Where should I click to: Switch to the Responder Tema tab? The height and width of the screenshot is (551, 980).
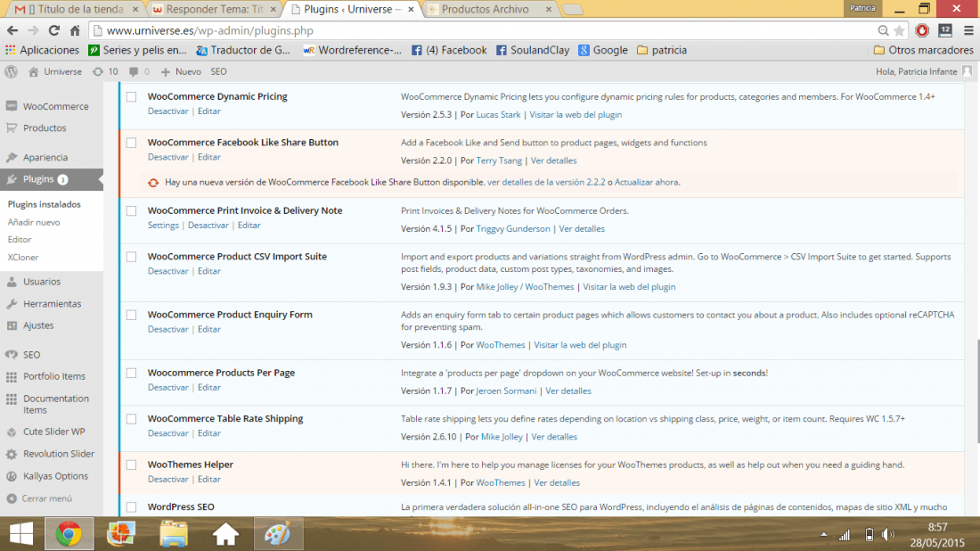tap(215, 10)
